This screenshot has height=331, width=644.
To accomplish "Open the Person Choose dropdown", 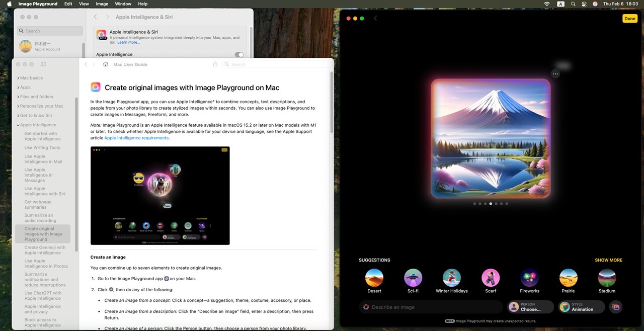I will [x=530, y=307].
